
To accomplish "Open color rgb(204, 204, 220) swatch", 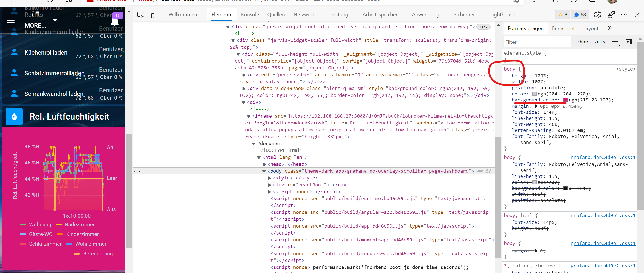I will coord(534,94).
